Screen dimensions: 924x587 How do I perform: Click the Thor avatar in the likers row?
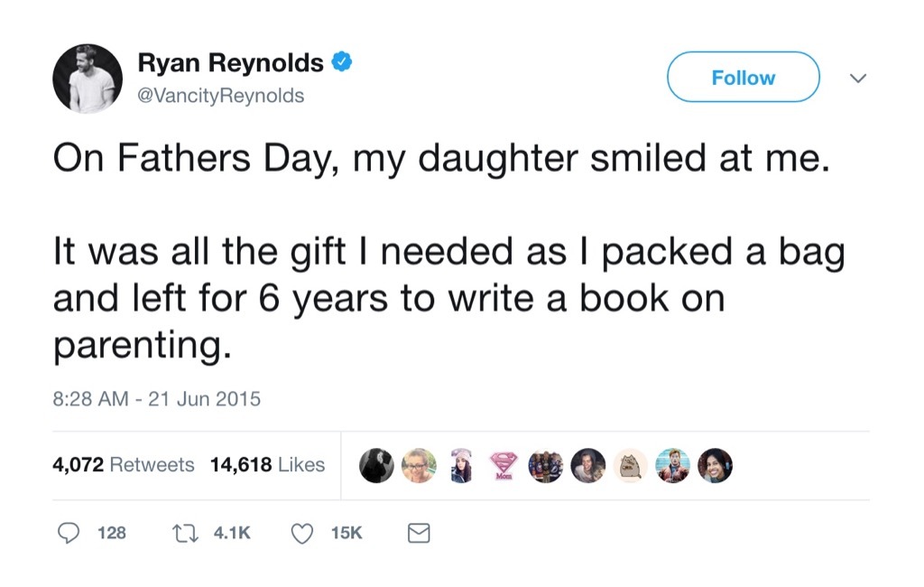(673, 465)
